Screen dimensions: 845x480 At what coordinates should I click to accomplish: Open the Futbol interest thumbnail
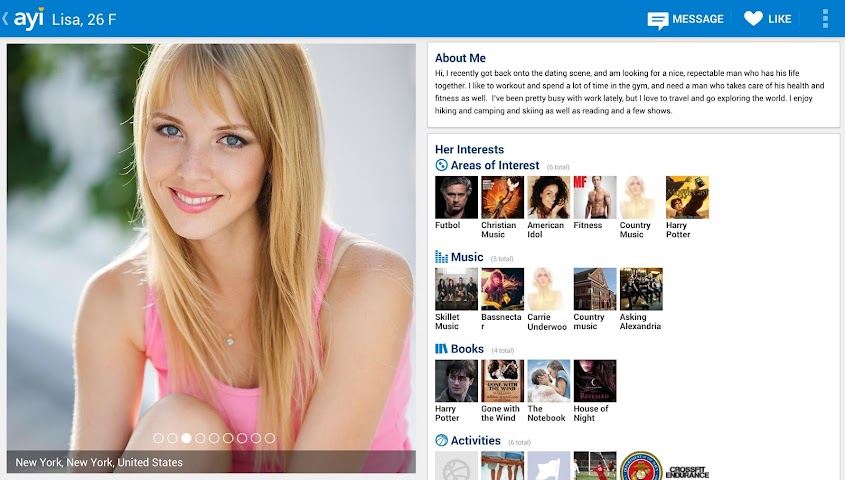point(456,197)
